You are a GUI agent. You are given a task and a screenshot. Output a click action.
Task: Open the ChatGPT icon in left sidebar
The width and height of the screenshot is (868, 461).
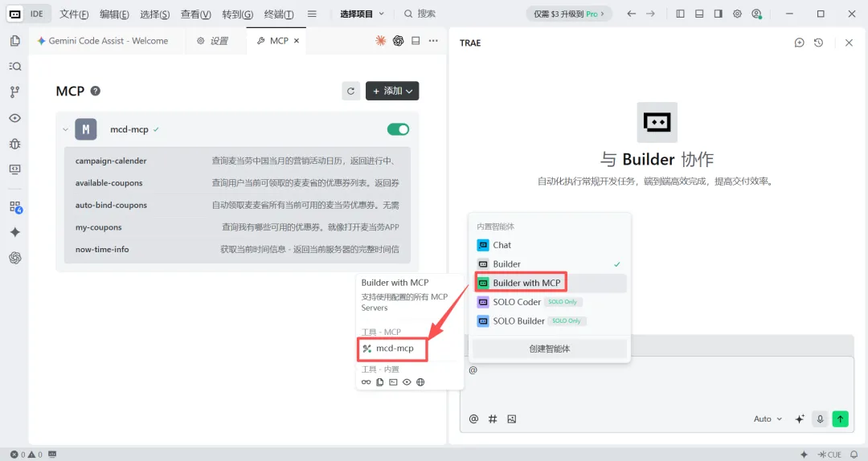point(15,258)
